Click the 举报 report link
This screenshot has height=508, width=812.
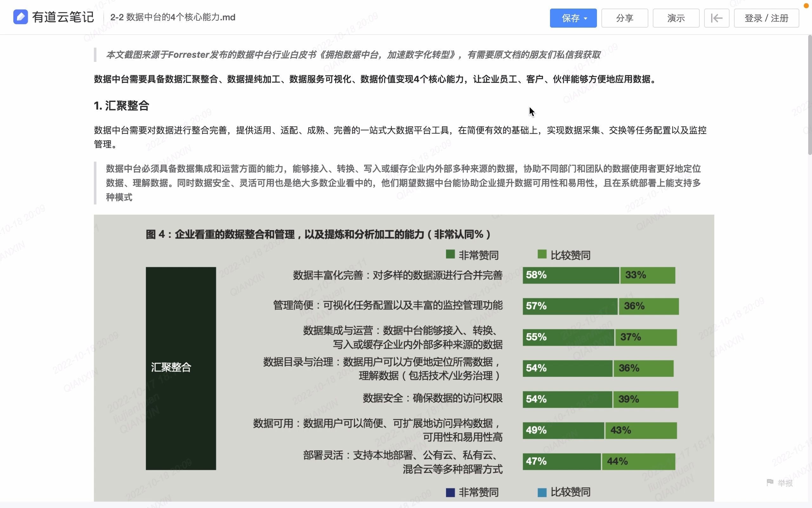(x=785, y=483)
